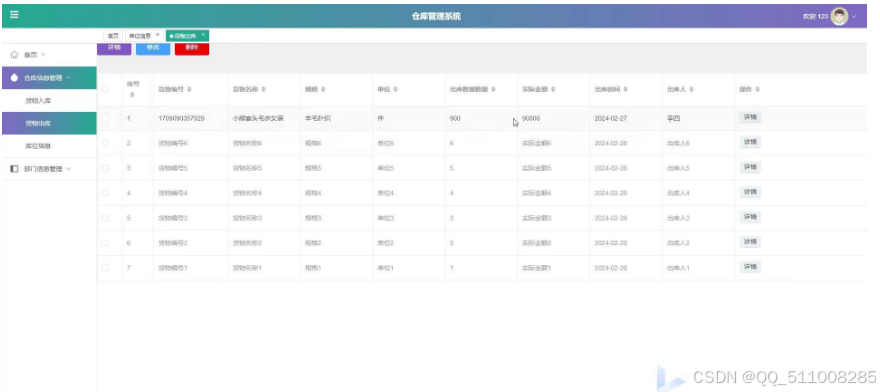Image resolution: width=880 pixels, height=392 pixels.
Task: Check the box for row 货物编号5
Action: 105,168
